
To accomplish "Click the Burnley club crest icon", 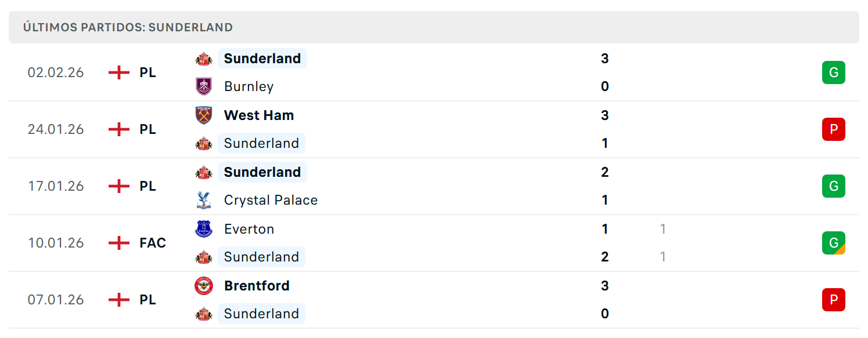I will coord(204,86).
